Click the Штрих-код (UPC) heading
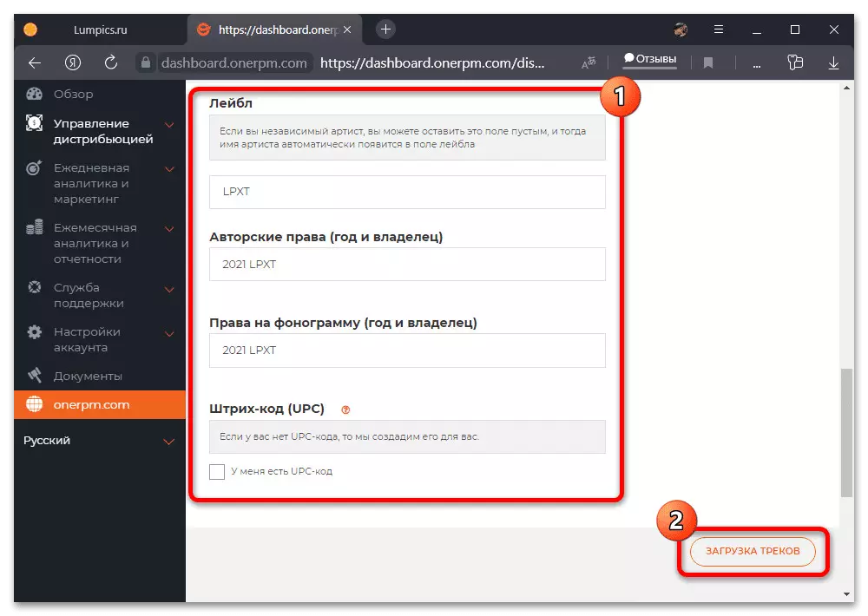This screenshot has width=868, height=616. [266, 409]
